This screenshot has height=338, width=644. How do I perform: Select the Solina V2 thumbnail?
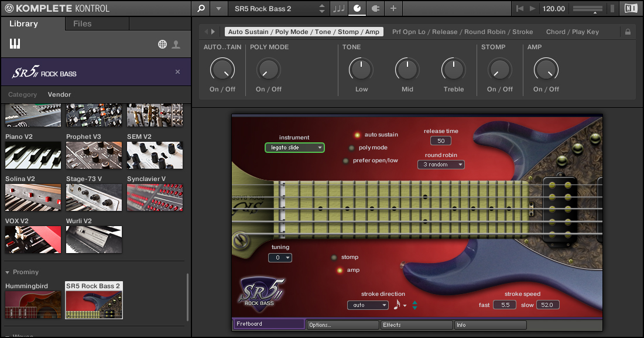[33, 197]
